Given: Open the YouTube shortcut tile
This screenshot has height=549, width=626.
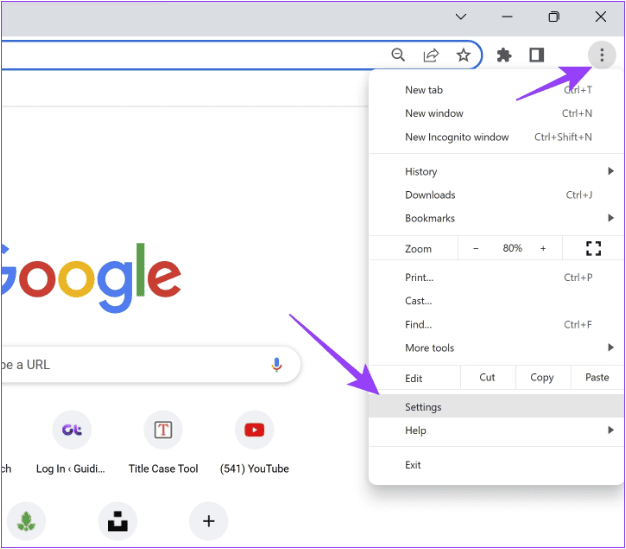Looking at the screenshot, I should [254, 430].
